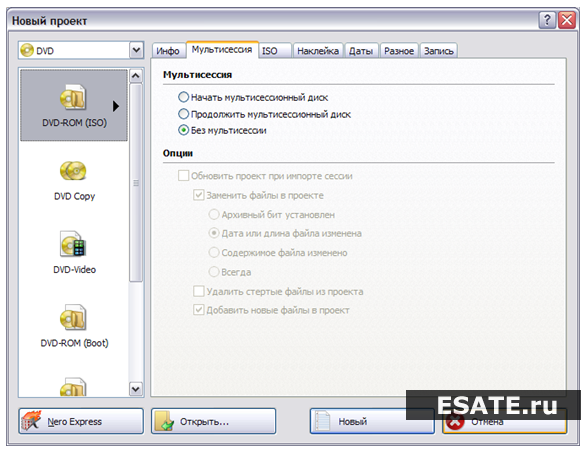The height and width of the screenshot is (450, 586).
Task: Select the DVD-ROM (ISO) project icon
Action: [x=73, y=97]
